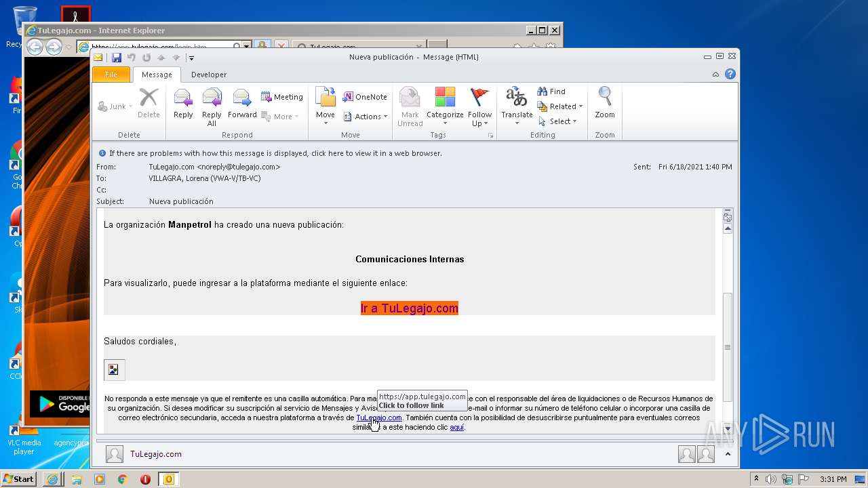This screenshot has height=488, width=868.
Task: Expand the Related dropdown
Action: click(560, 106)
